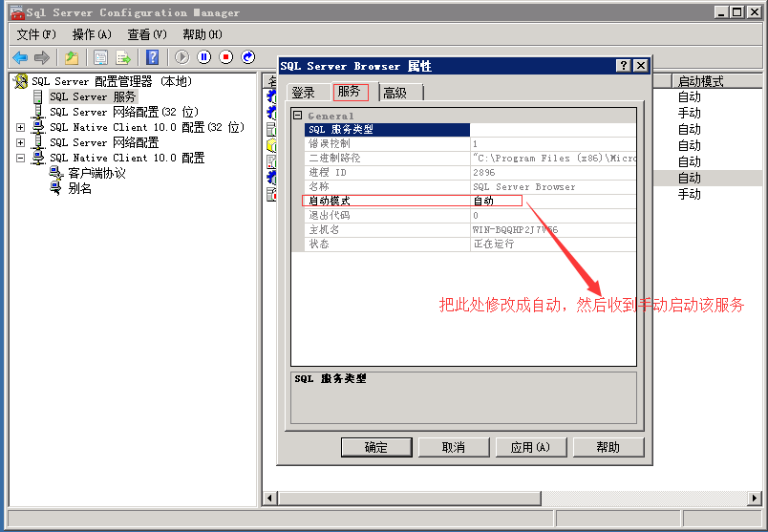
Task: Click the SQL Server 服务 tree icon
Action: pyautogui.click(x=37, y=96)
